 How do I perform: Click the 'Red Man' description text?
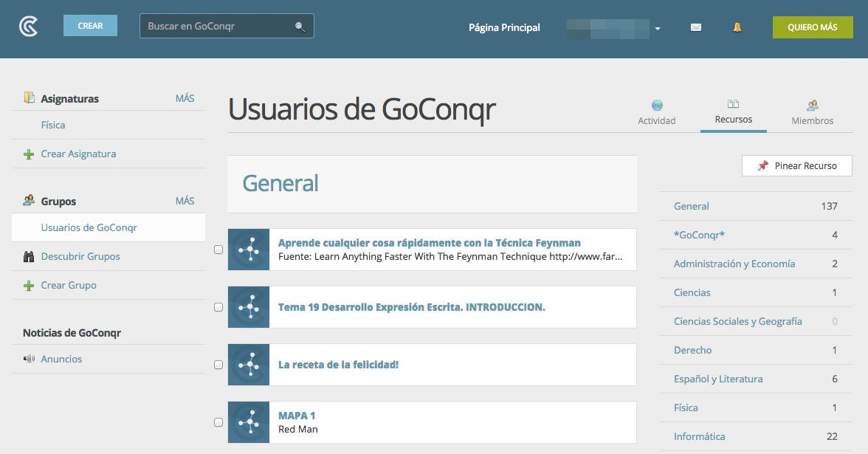tap(298, 429)
